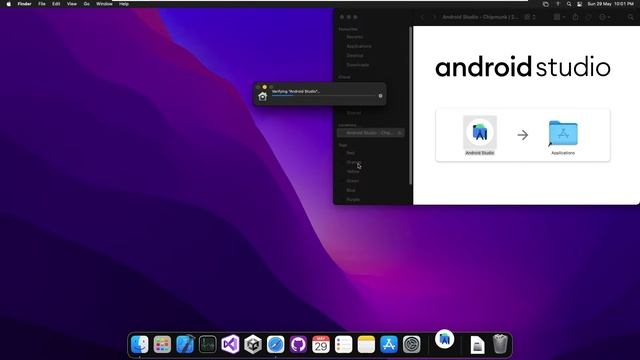Open the group-by dropdown in Finder toolbar

click(559, 17)
